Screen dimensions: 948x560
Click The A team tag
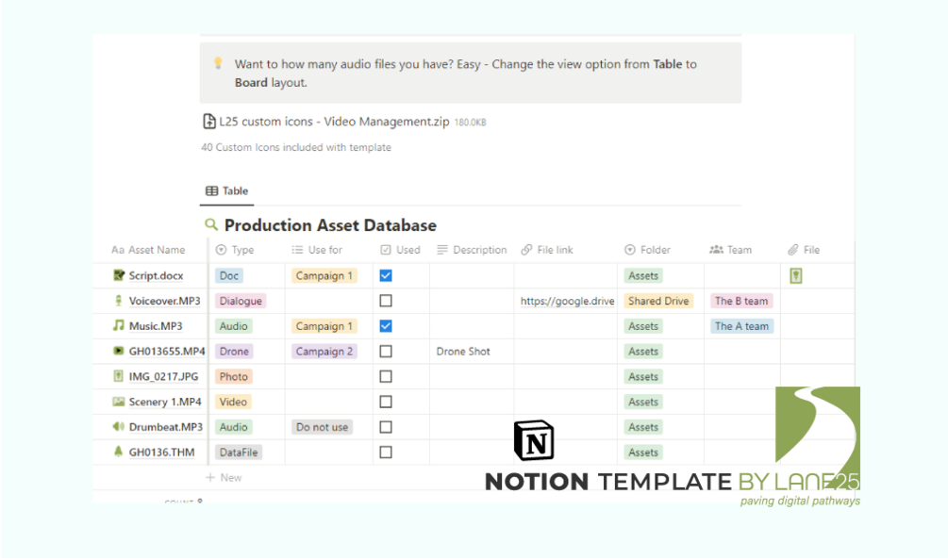741,325
